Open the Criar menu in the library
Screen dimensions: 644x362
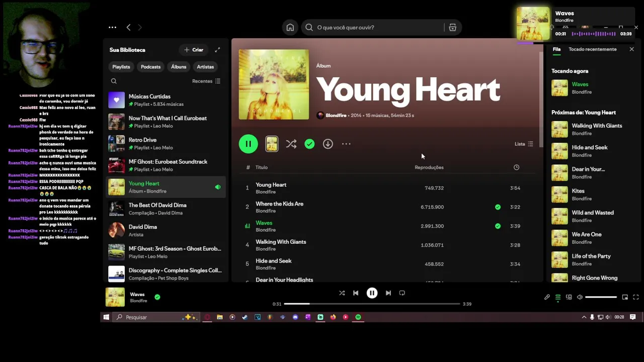(x=194, y=50)
